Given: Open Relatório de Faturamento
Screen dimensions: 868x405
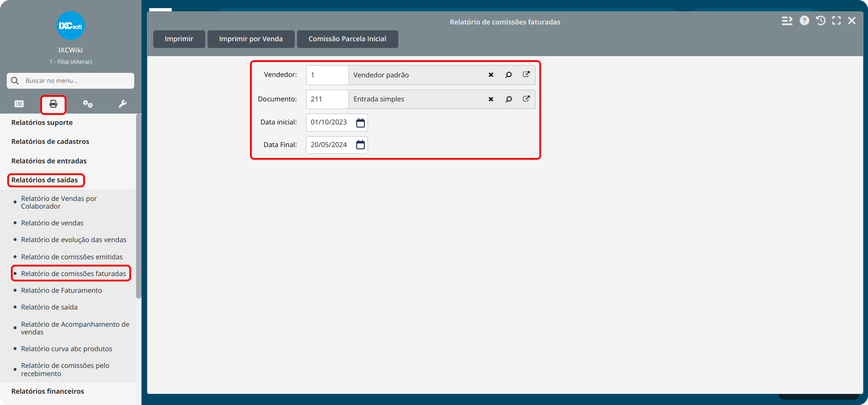Looking at the screenshot, I should [61, 291].
